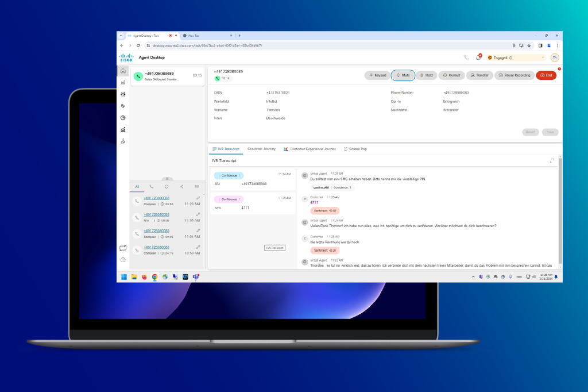Image resolution: width=588 pixels, height=392 pixels.
Task: Switch to the IVR Transcript tab
Action: pos(226,149)
